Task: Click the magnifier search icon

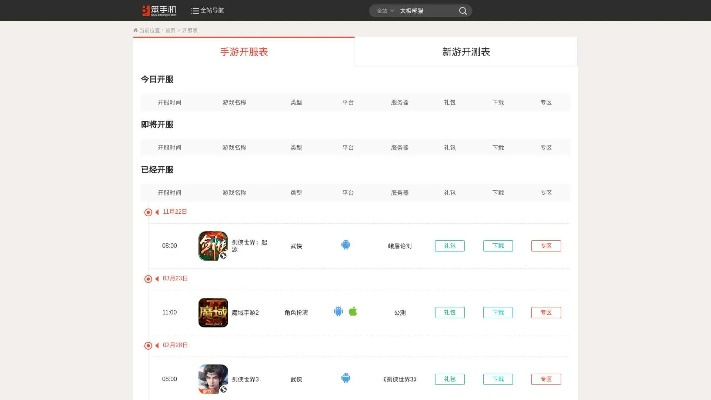Action: 463,11
